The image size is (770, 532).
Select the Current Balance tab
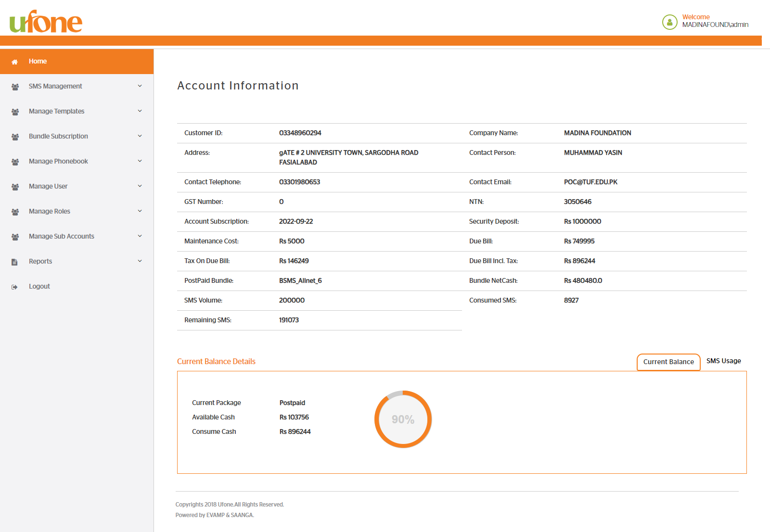tap(668, 362)
